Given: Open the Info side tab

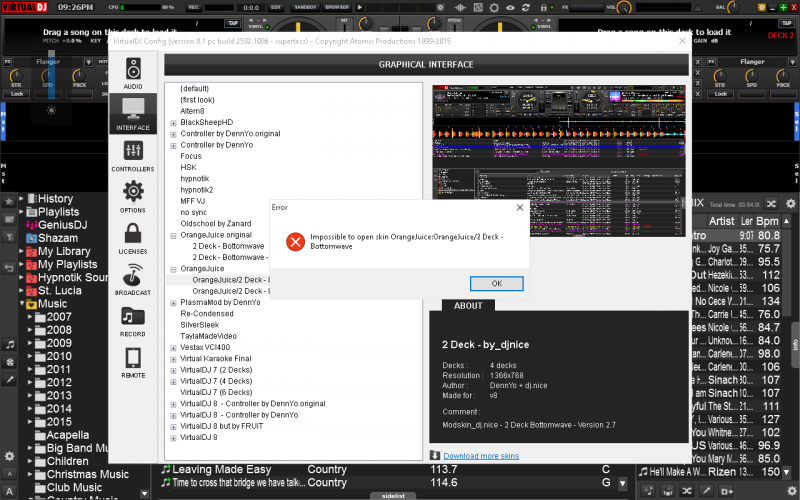Looking at the screenshot, I should 795,344.
